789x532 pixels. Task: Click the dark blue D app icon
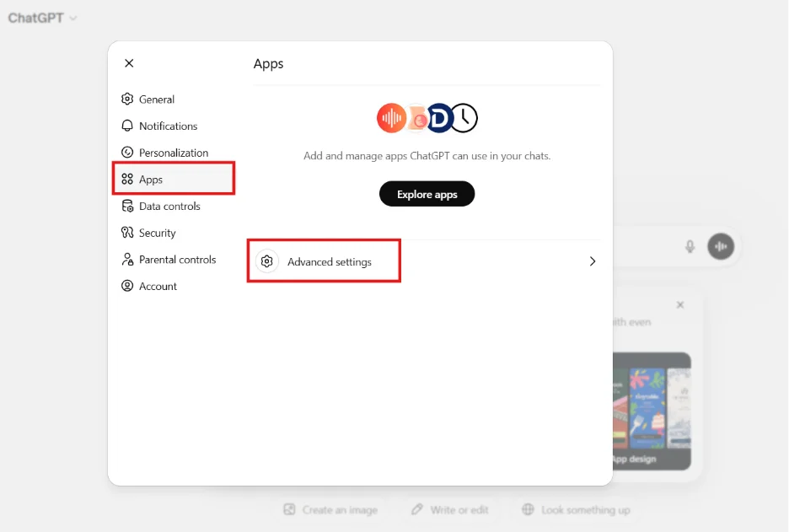[439, 118]
